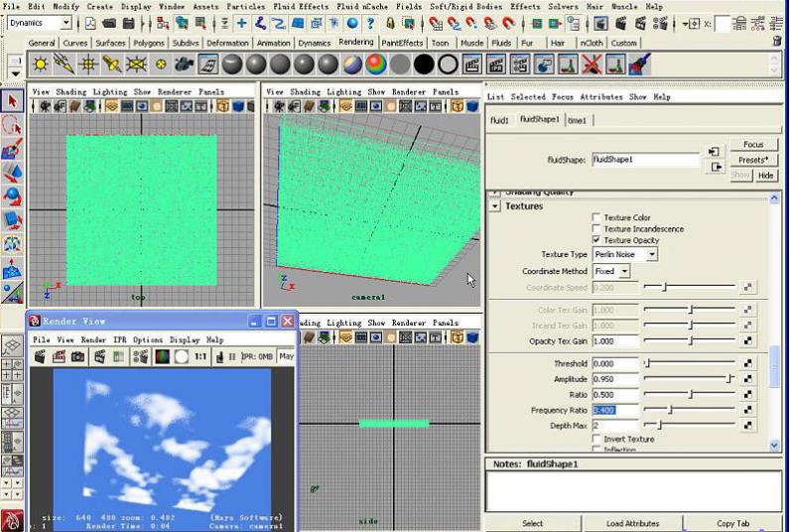Screen dimensions: 790x532
Task: Click the hollow circle shader icon on shelf
Action: point(448,65)
